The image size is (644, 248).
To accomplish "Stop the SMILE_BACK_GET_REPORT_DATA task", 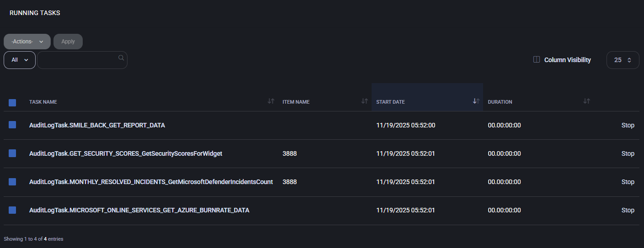I will (x=628, y=125).
